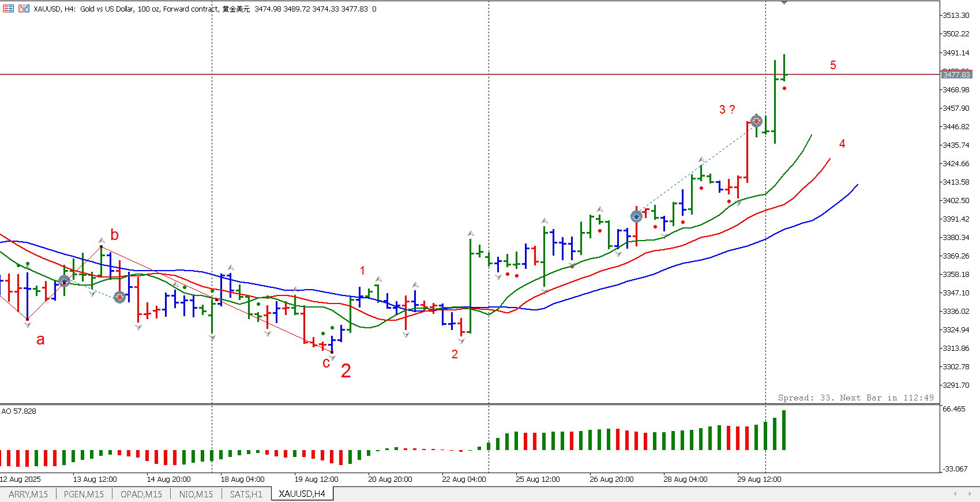This screenshot has height=502, width=980.
Task: Switch to the PGEN,M15 chart tab
Action: pyautogui.click(x=84, y=494)
